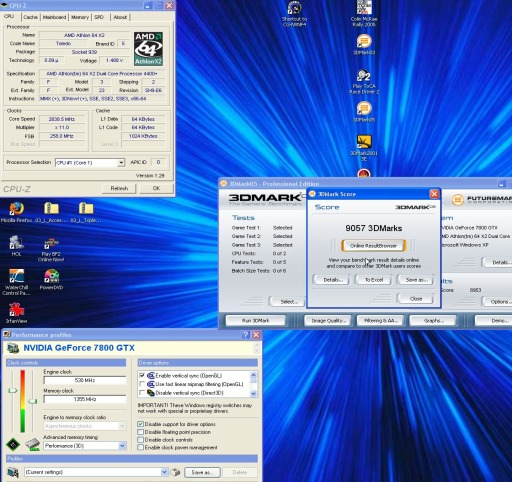
Task: Switch to the Cache tab in CPU-Z
Action: point(31,17)
